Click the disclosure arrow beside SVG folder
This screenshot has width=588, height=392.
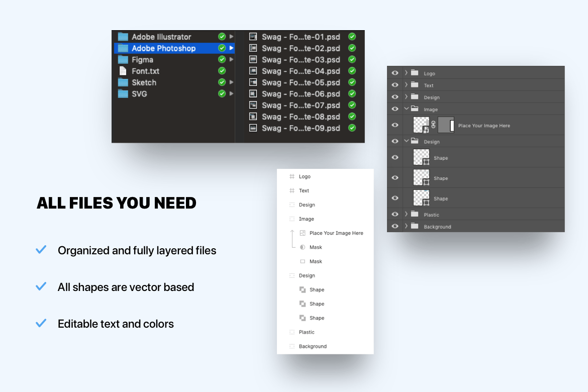[231, 94]
